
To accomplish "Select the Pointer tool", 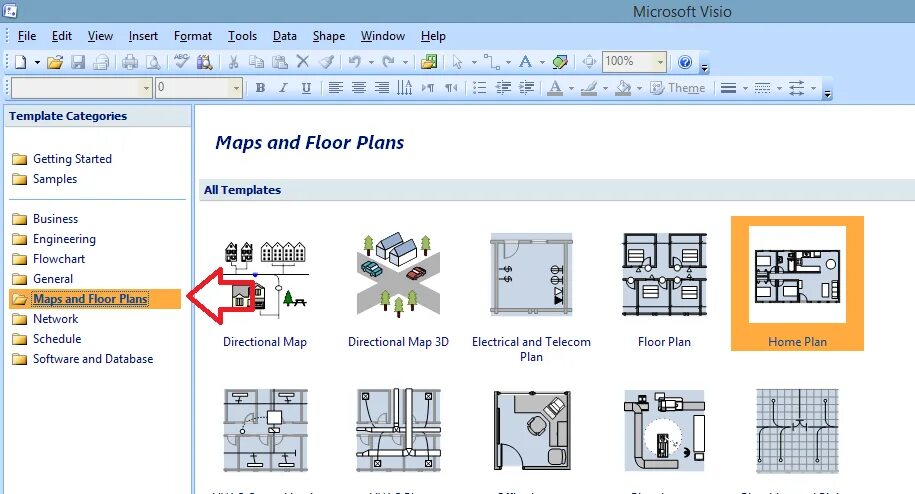I will tap(458, 62).
